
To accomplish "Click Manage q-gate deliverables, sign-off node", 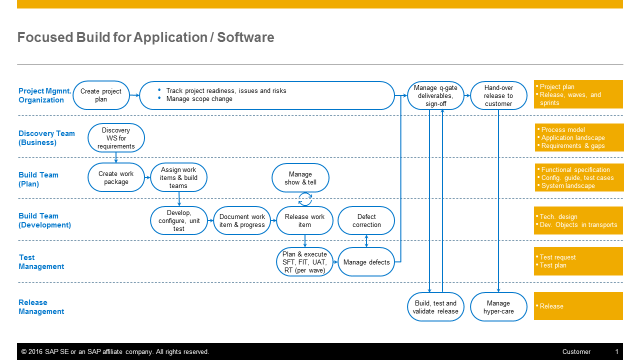I will (x=436, y=96).
